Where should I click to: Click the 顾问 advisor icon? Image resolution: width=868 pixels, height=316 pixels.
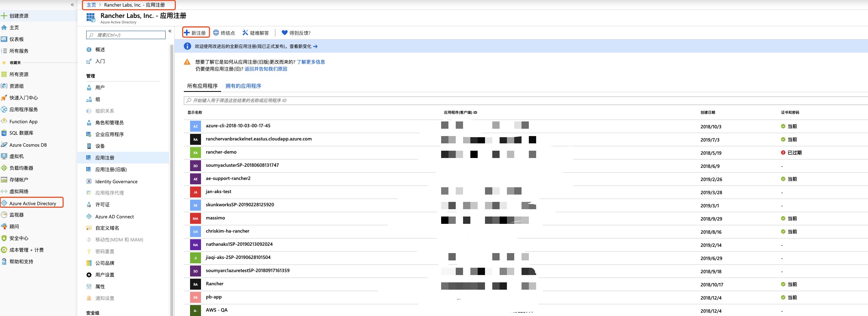[4, 226]
